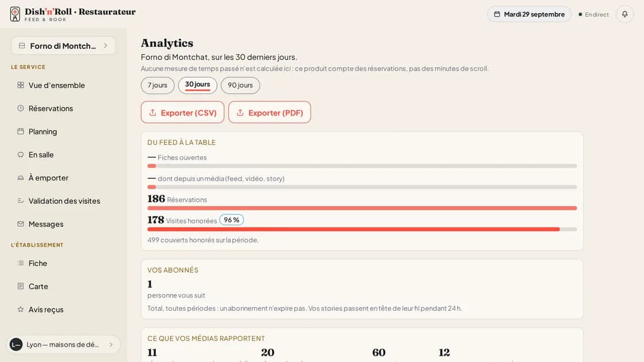The image size is (644, 362).
Task: Open the notifications bell
Action: click(624, 14)
